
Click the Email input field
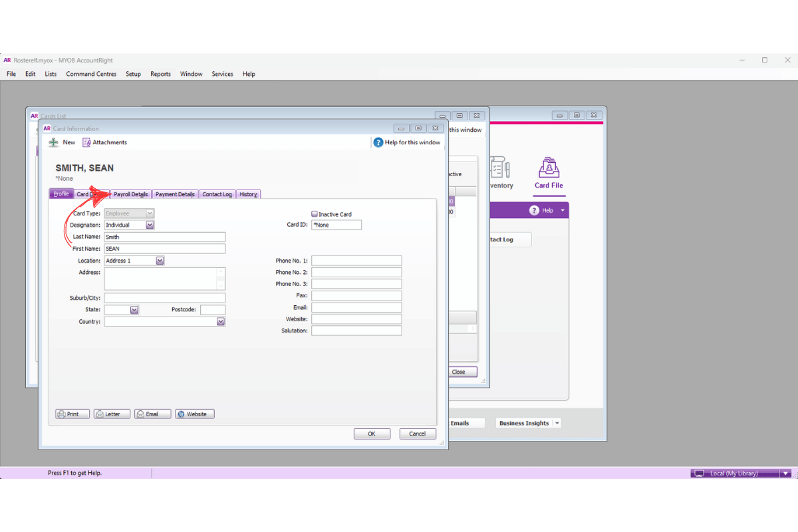[356, 307]
